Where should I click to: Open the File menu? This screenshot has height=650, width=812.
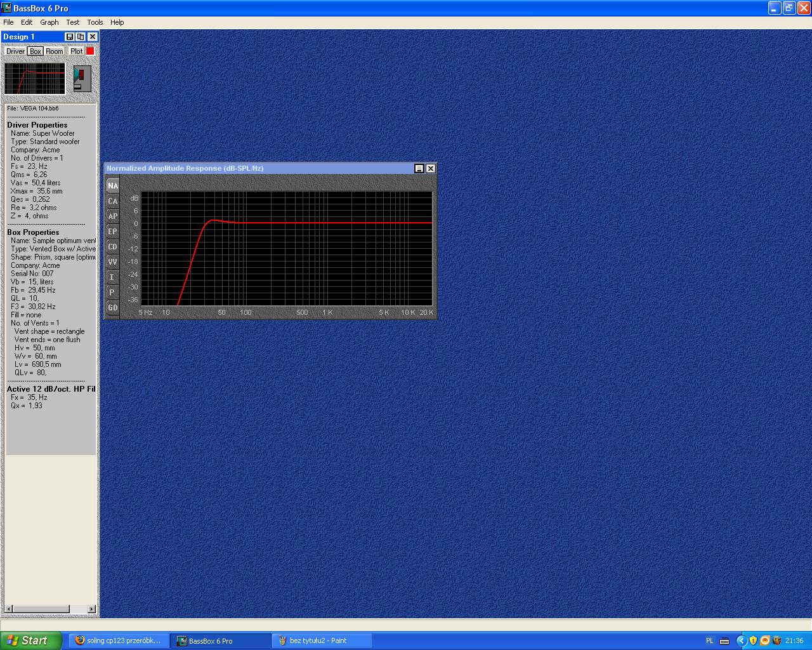tap(8, 22)
